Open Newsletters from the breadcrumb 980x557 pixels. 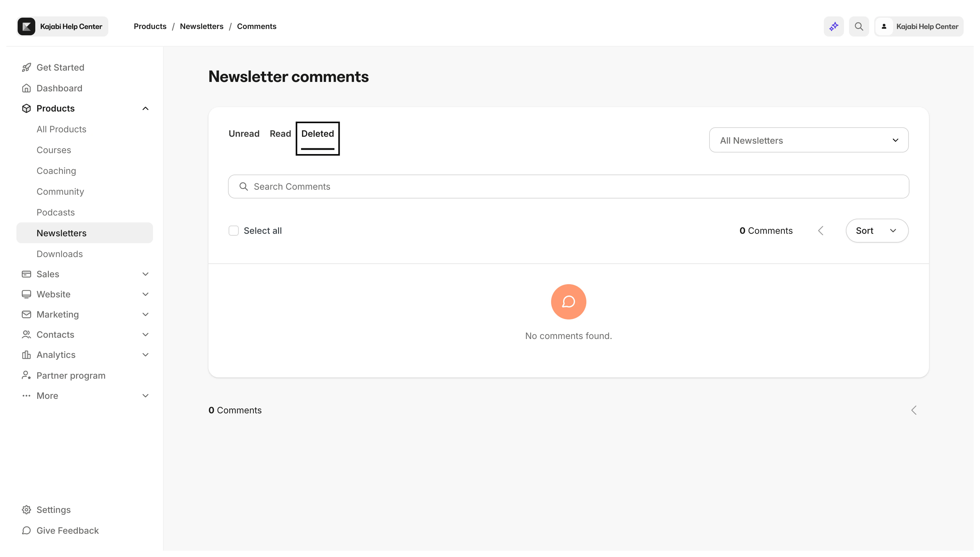202,26
